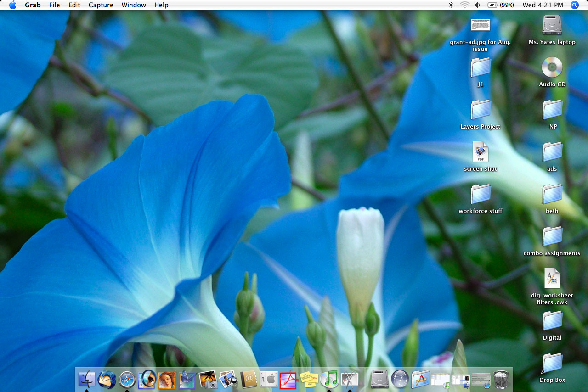Click the Wi-Fi AirPort status icon

[464, 5]
